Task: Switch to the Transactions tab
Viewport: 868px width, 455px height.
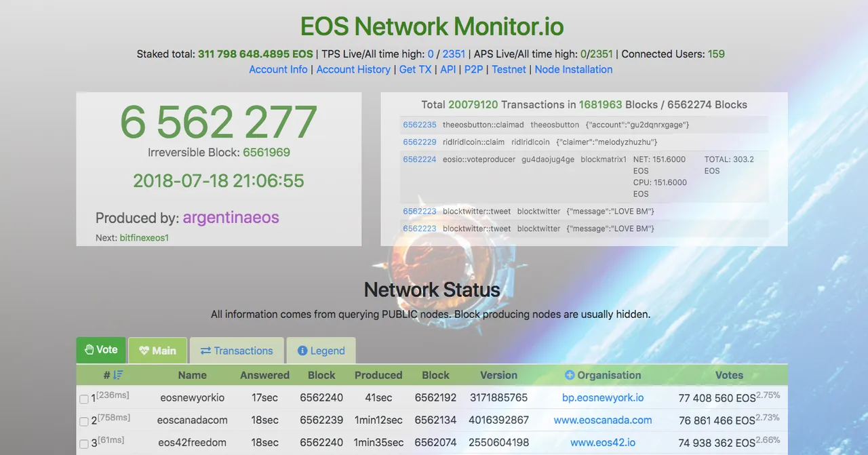Action: coord(237,351)
